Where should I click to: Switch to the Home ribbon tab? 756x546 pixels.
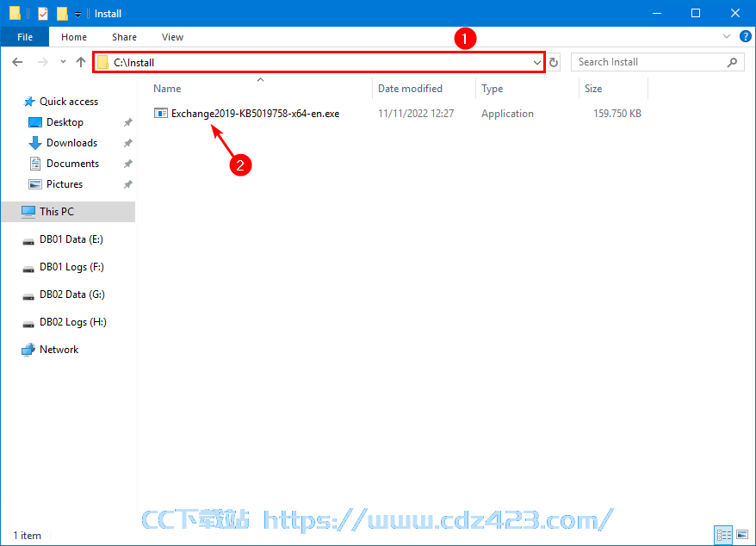point(74,37)
